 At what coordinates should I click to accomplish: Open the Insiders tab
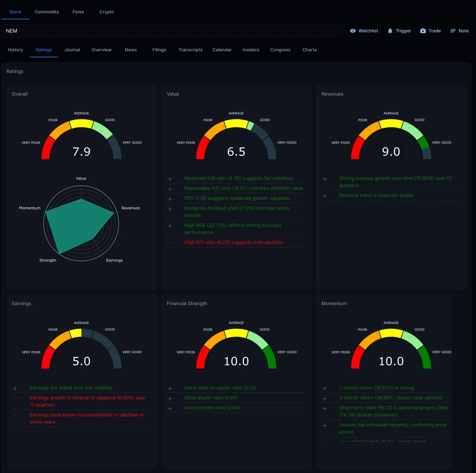click(x=251, y=50)
